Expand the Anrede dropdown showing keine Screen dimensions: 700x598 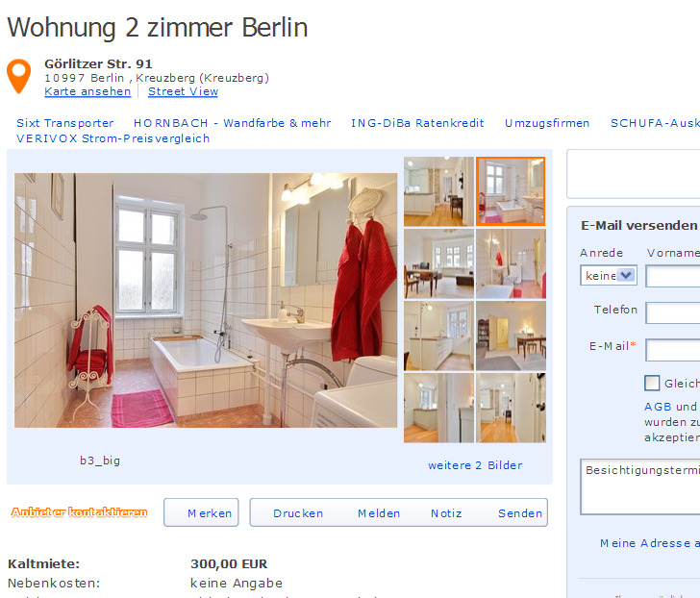coord(608,275)
